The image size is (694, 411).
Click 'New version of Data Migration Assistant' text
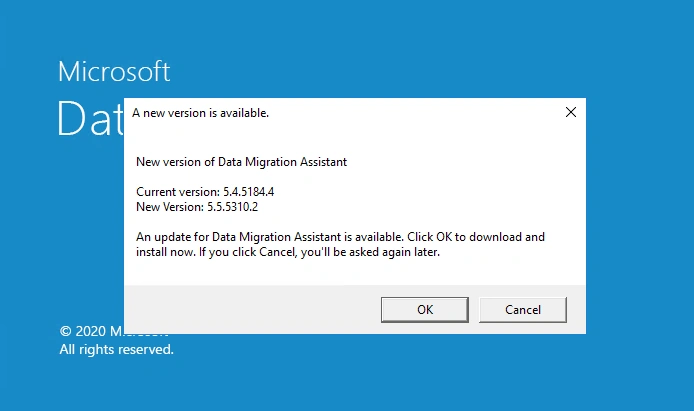pos(241,162)
